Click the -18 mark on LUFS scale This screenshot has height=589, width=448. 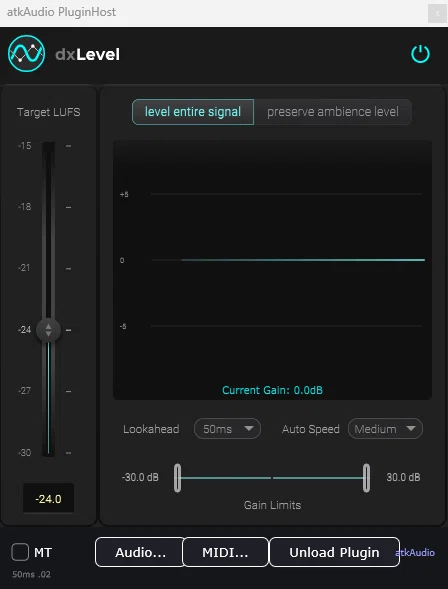tap(24, 207)
